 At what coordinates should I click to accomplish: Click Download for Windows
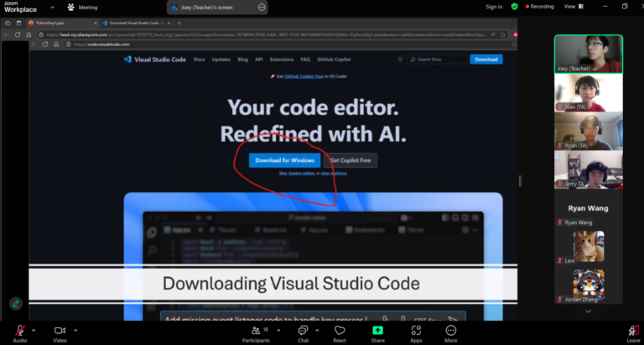pyautogui.click(x=284, y=160)
